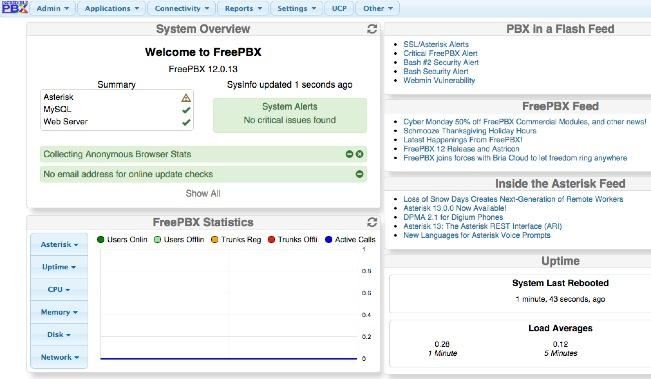Refresh the System Overview panel
The width and height of the screenshot is (651, 379).
[372, 29]
